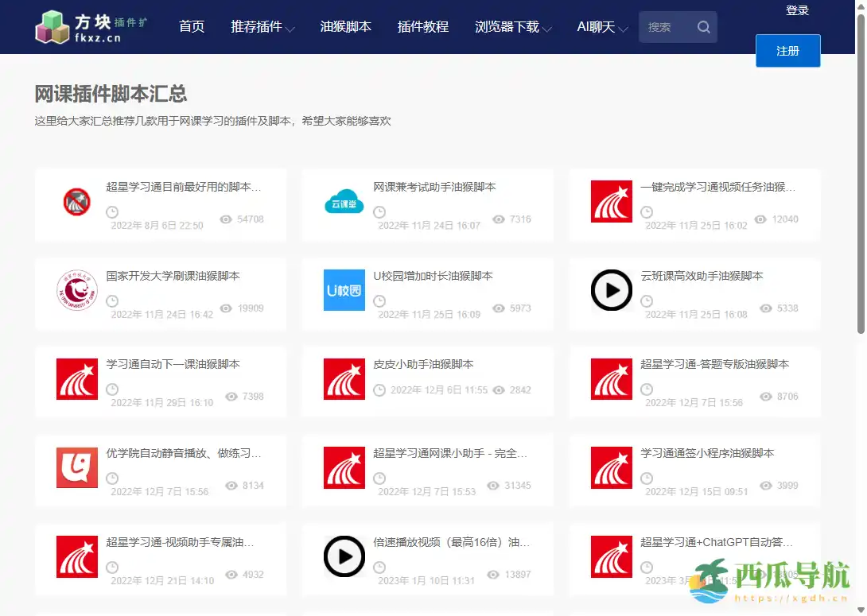The height and width of the screenshot is (616, 867).
Task: Click the 登录 link
Action: [798, 10]
